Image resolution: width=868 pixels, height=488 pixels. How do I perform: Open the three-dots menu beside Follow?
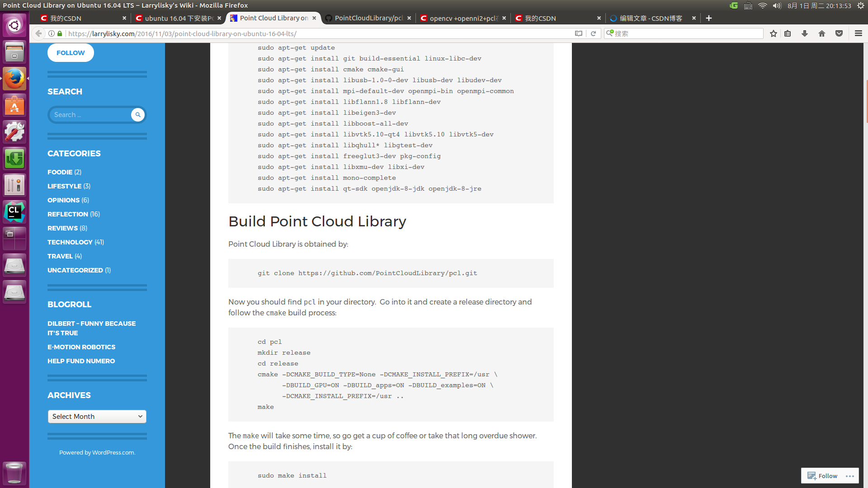pyautogui.click(x=850, y=476)
